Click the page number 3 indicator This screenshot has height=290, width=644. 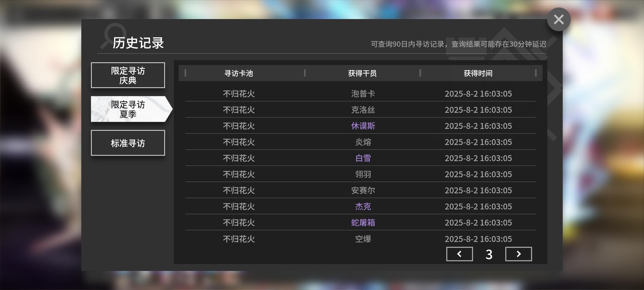(x=489, y=254)
